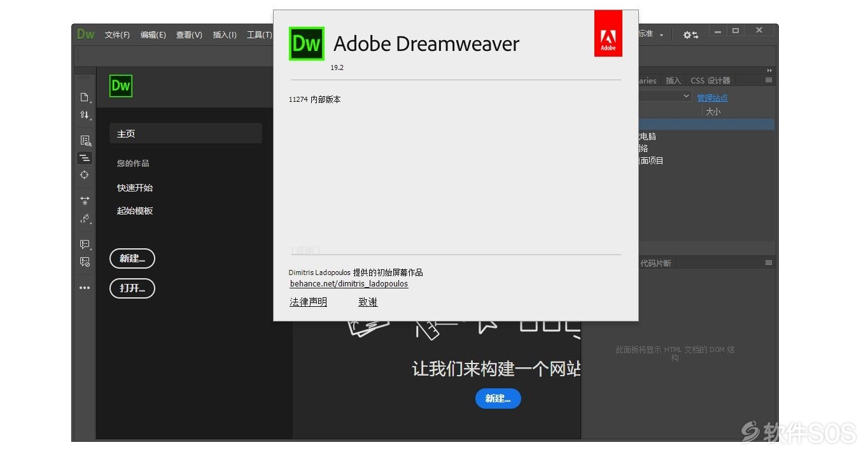Click the 'Dimitris Ladopoulos 提供的初始屏幕作品' text
The image size is (868, 452).
pyautogui.click(x=355, y=272)
